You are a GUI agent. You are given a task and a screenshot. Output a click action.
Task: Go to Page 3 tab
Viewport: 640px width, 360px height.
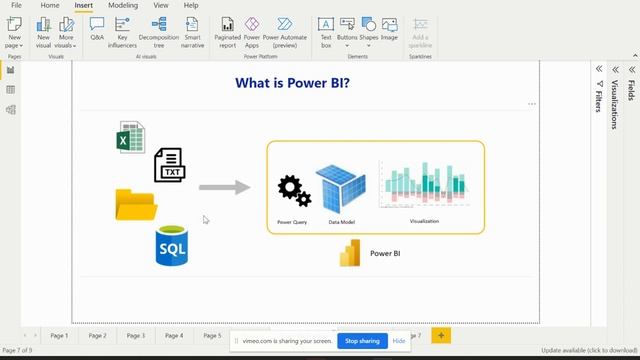pyautogui.click(x=136, y=336)
